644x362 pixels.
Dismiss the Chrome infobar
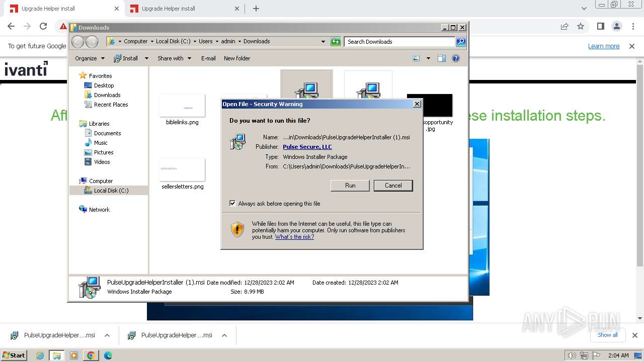coord(632,46)
